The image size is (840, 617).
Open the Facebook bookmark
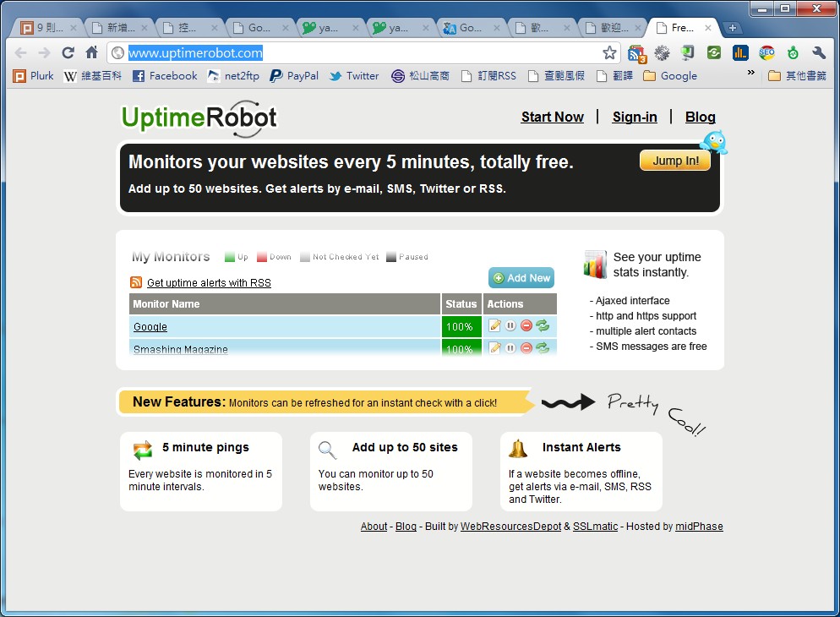click(165, 76)
